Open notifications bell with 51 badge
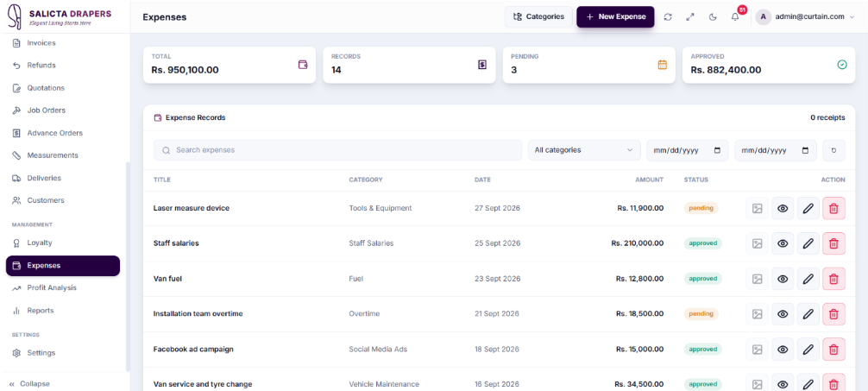The height and width of the screenshot is (391, 868). tap(736, 16)
